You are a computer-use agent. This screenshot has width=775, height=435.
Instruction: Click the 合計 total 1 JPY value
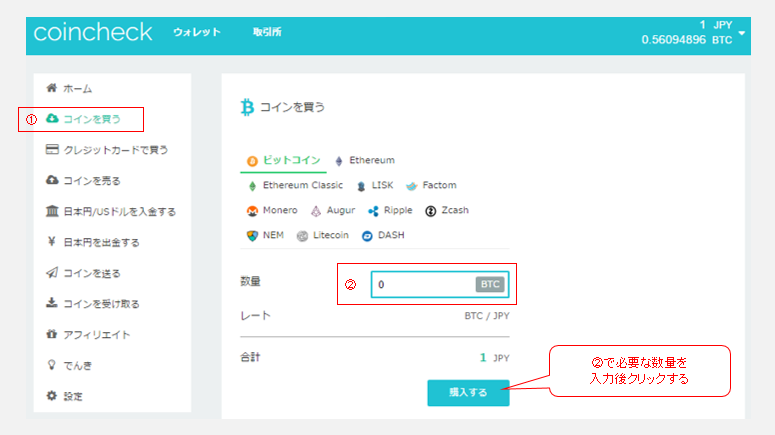pyautogui.click(x=494, y=357)
